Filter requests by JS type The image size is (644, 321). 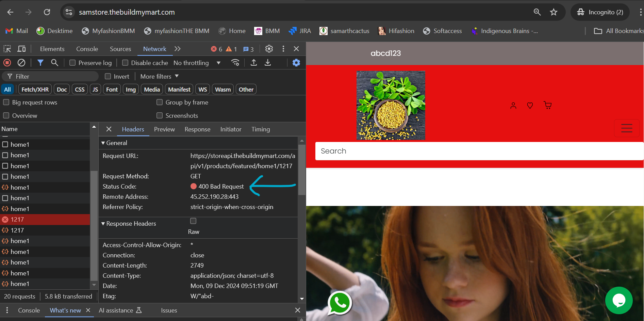pos(95,89)
